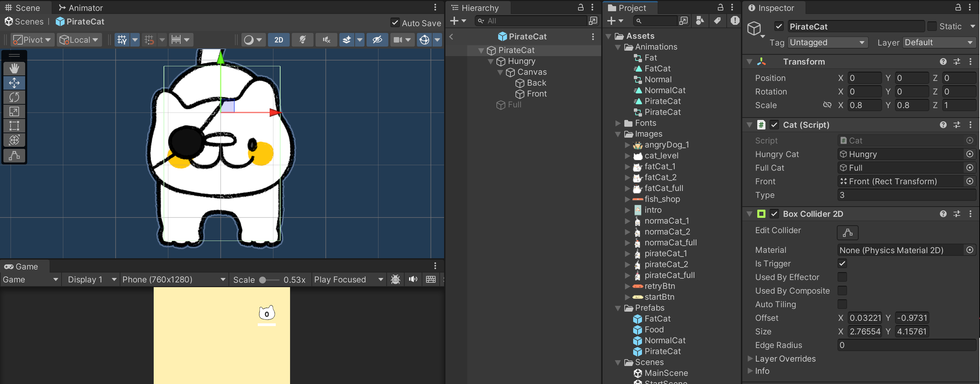Select the Rotate tool in scene toolbar
This screenshot has width=980, height=384.
point(14,97)
